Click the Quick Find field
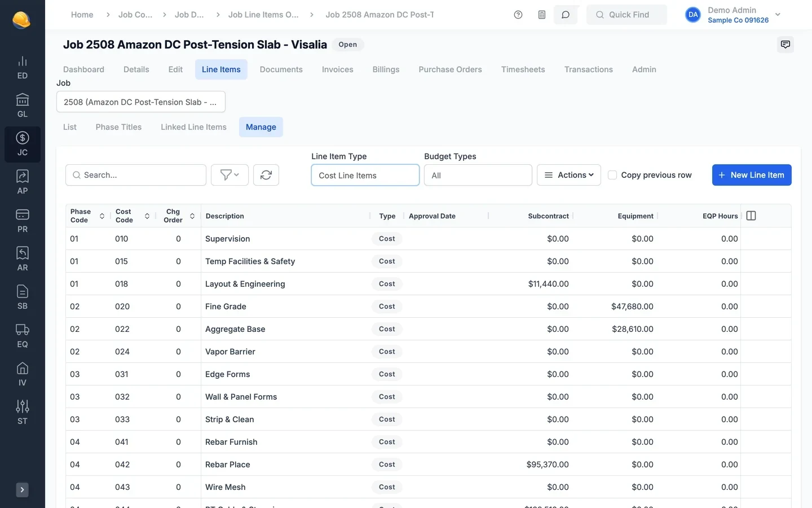Image resolution: width=812 pixels, height=508 pixels. tap(626, 15)
